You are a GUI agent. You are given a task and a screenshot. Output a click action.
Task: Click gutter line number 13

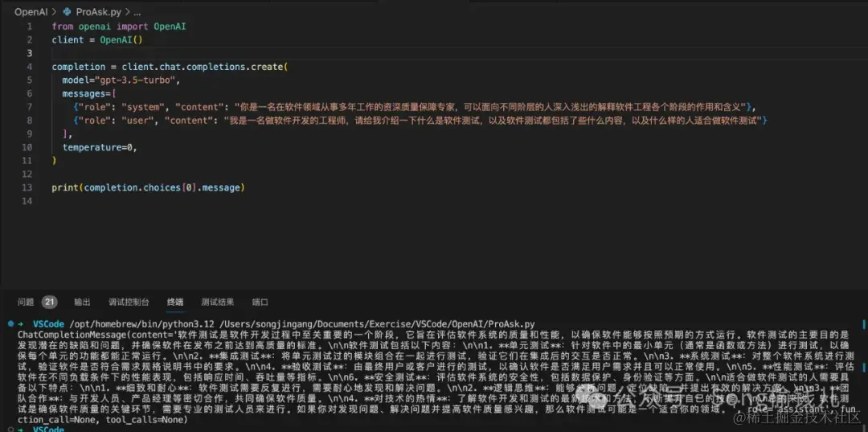click(27, 187)
